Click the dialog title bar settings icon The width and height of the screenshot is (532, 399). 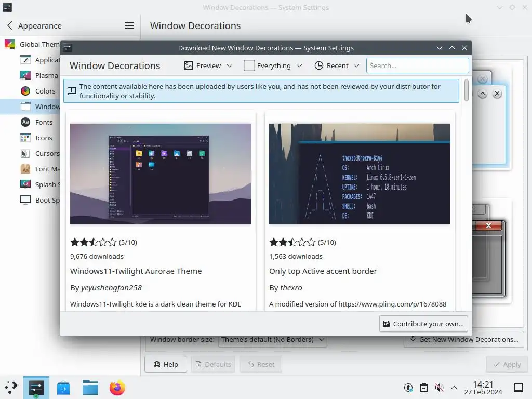68,48
